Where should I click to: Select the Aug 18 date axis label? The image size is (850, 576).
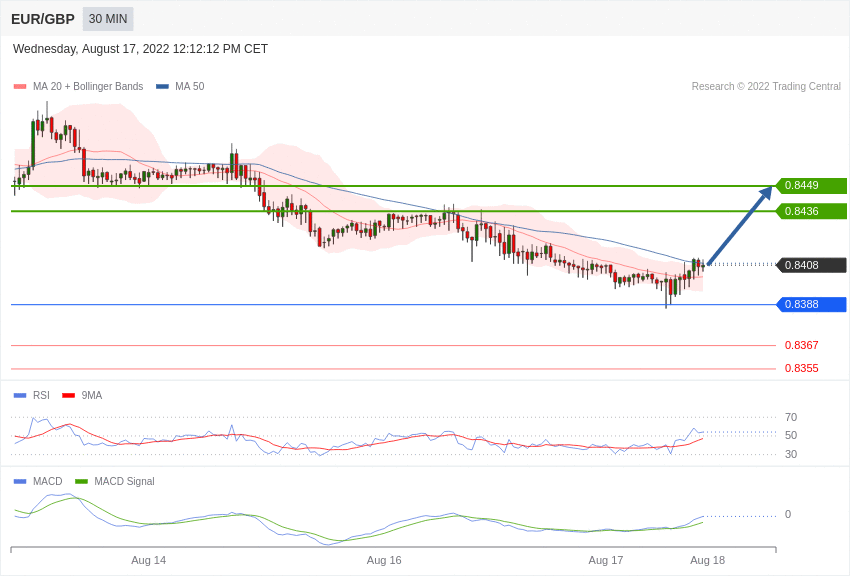[x=707, y=560]
